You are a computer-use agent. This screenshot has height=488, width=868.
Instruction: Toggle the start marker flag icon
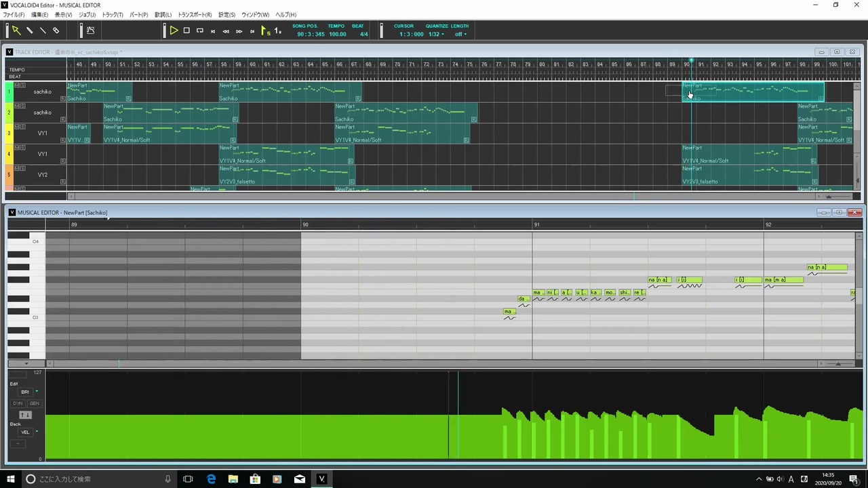(x=266, y=30)
